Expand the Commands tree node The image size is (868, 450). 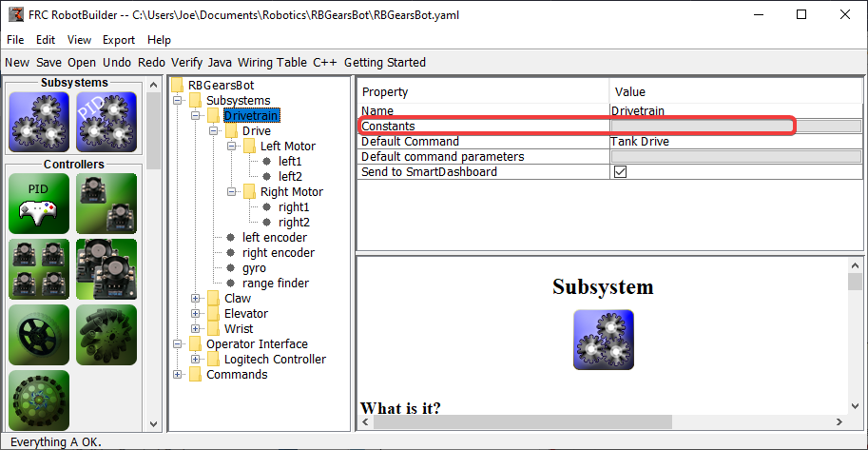coord(177,375)
